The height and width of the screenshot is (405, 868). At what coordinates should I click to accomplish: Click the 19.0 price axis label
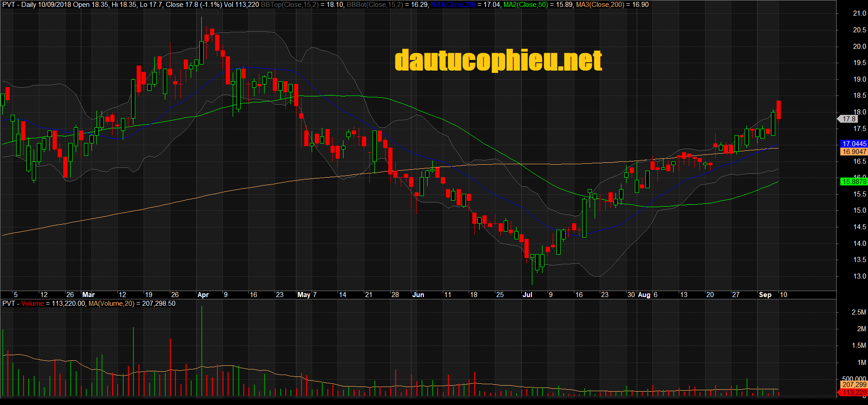(x=860, y=79)
